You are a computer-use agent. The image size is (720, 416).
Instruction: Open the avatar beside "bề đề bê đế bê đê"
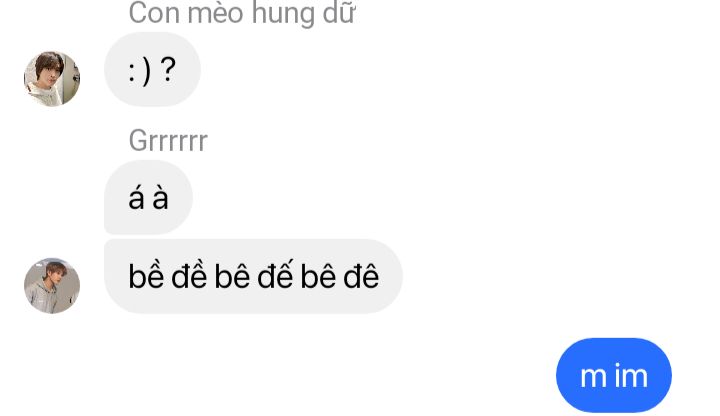52,286
